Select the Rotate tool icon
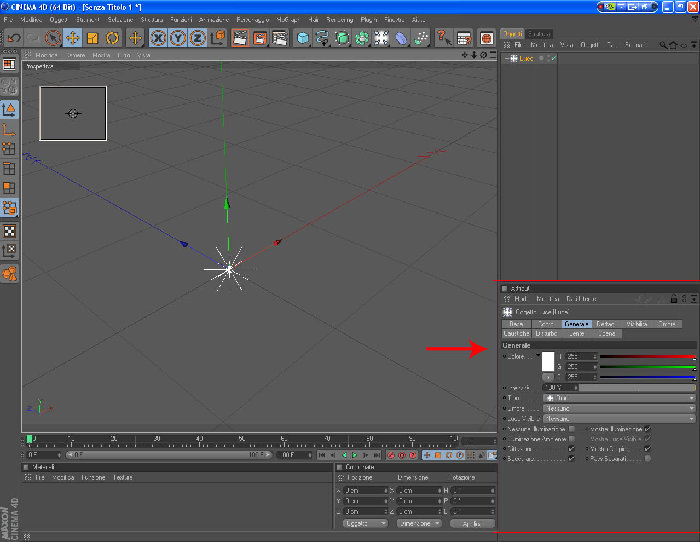Image resolution: width=700 pixels, height=542 pixels. 112,38
